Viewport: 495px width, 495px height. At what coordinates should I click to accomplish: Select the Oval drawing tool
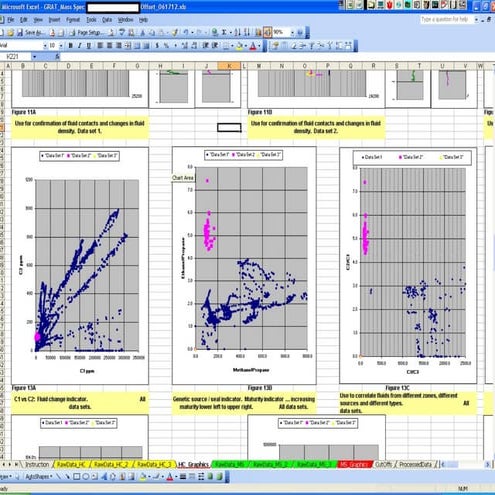pyautogui.click(x=86, y=477)
